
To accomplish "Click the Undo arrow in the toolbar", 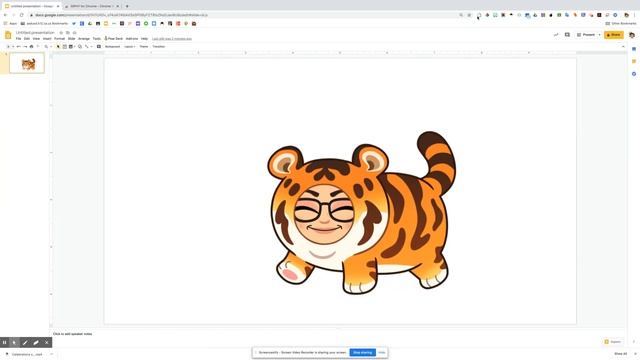I will coord(19,47).
